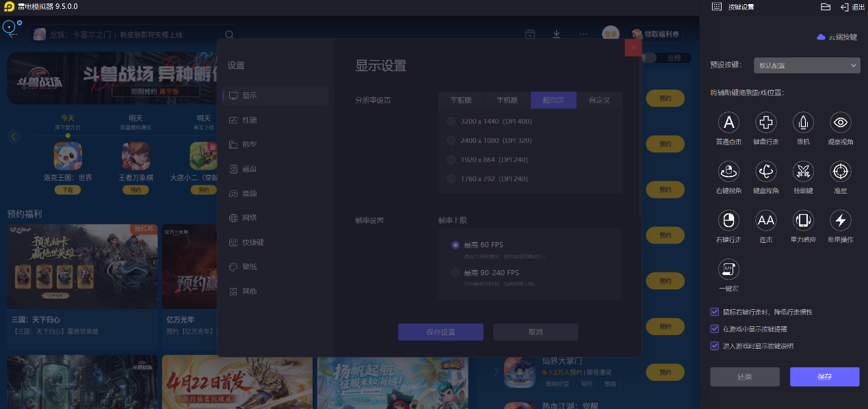This screenshot has width=868, height=409.
Task: Open 其他 settings section
Action: click(x=276, y=291)
